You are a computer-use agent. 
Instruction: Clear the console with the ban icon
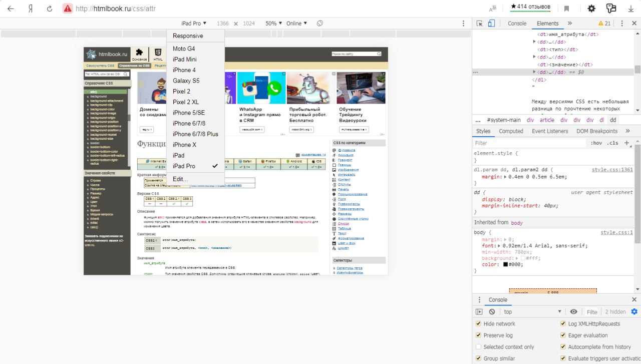click(x=492, y=311)
